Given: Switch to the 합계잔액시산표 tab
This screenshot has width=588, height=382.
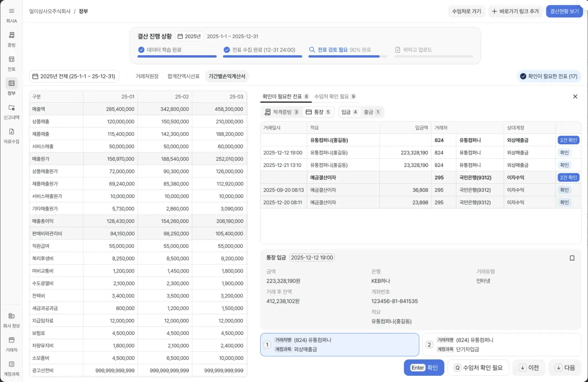Looking at the screenshot, I should [x=183, y=76].
